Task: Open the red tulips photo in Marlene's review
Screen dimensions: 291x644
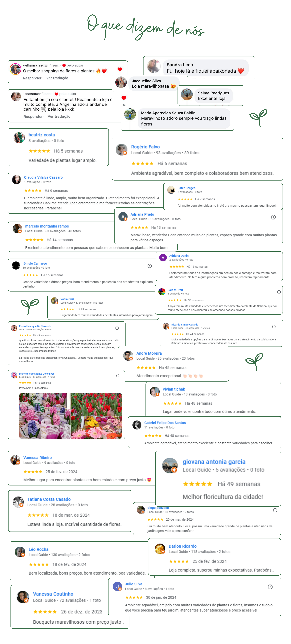Action: click(96, 404)
